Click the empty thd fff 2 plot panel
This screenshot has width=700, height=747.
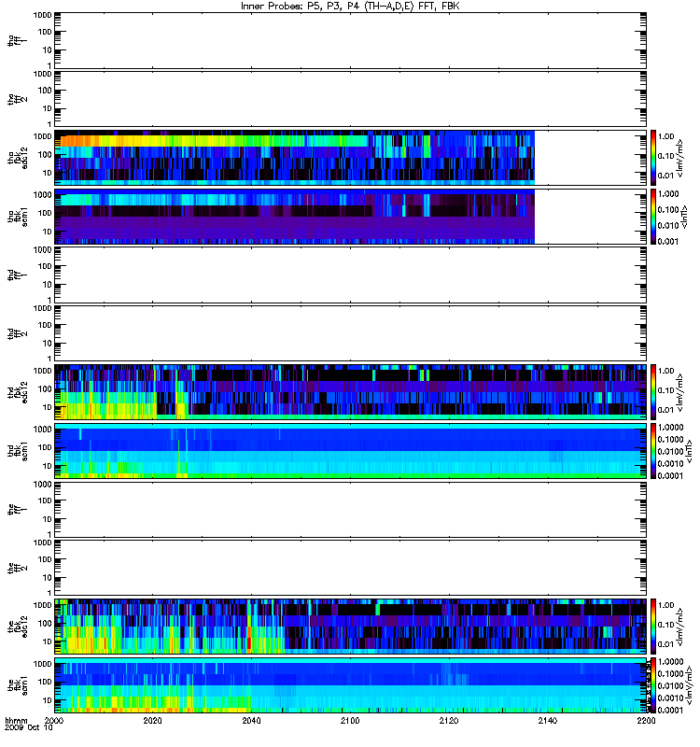(x=351, y=333)
